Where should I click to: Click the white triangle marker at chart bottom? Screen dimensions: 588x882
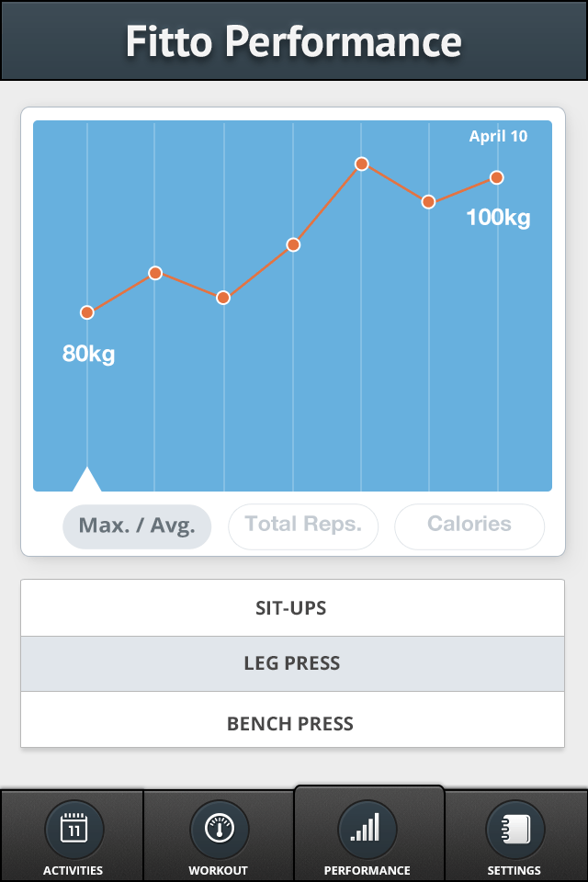(x=87, y=480)
